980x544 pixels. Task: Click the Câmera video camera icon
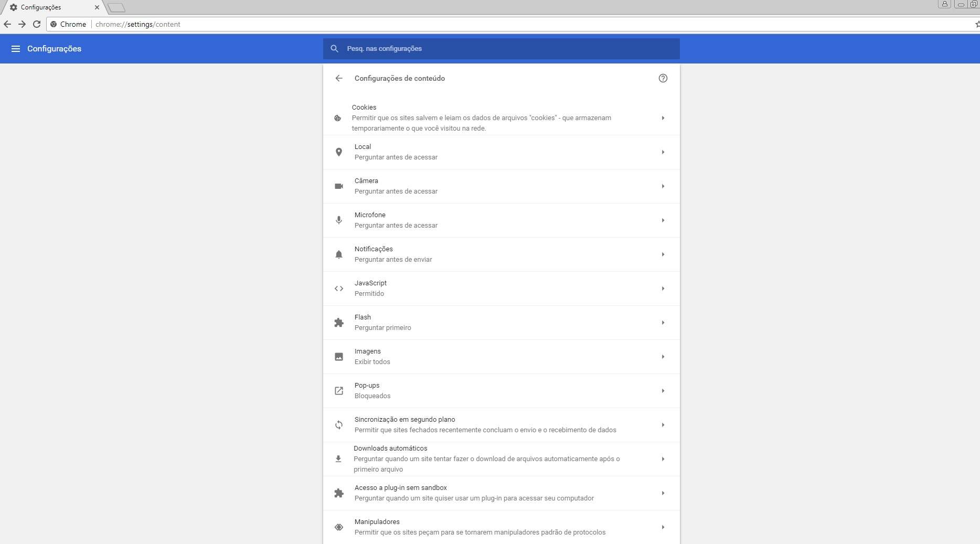(x=339, y=186)
